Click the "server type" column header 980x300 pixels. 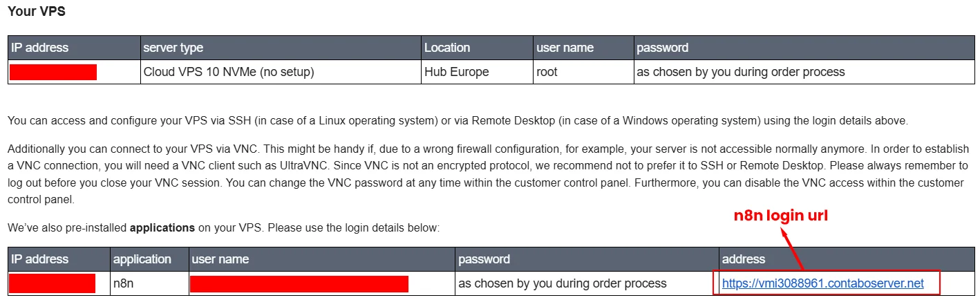tap(173, 48)
